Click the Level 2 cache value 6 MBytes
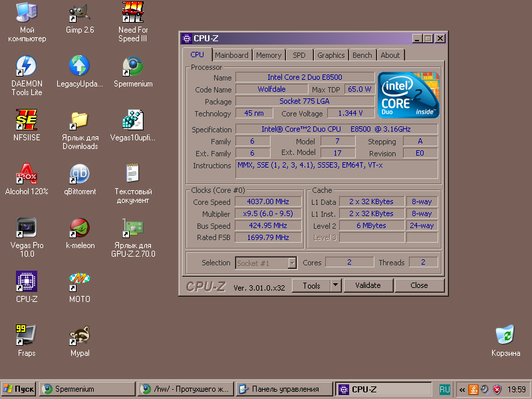The height and width of the screenshot is (399, 532). (x=372, y=225)
